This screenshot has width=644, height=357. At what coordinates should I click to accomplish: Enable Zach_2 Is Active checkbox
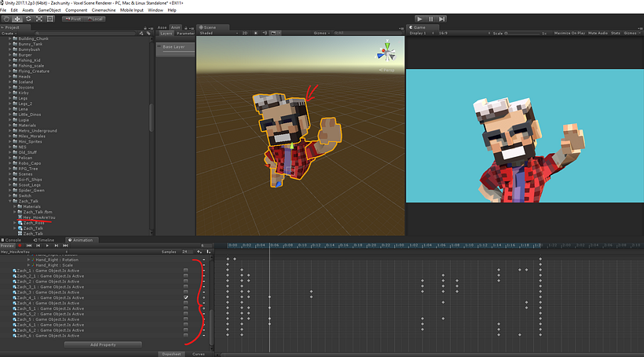[185, 282]
